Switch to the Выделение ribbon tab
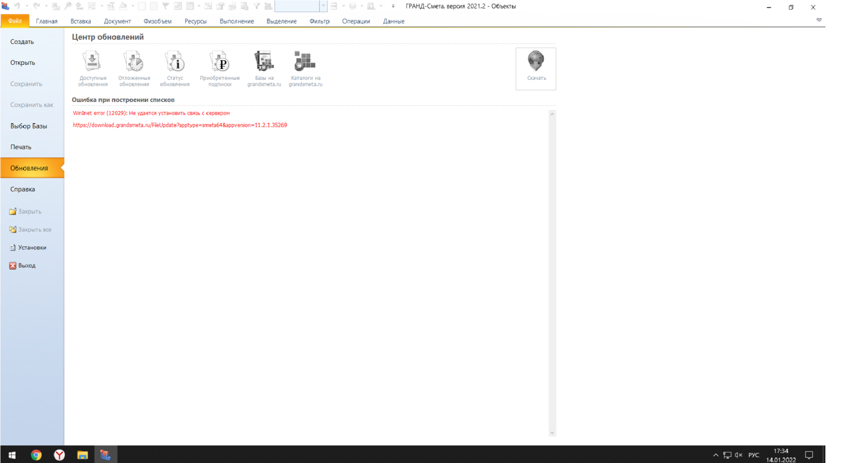 pyautogui.click(x=281, y=21)
